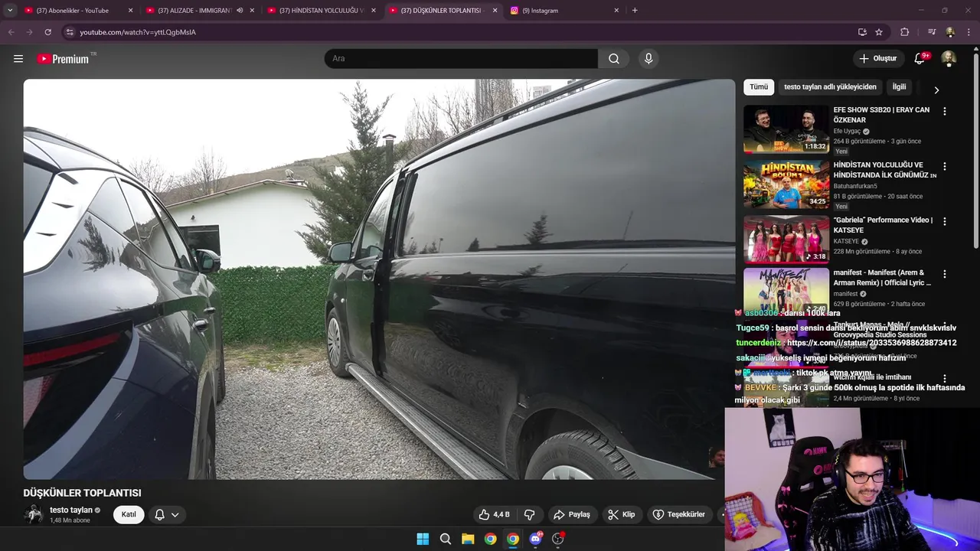Screen dimensions: 980x551
Task: Open Chrome profile avatar in toolbar
Action: 950,32
